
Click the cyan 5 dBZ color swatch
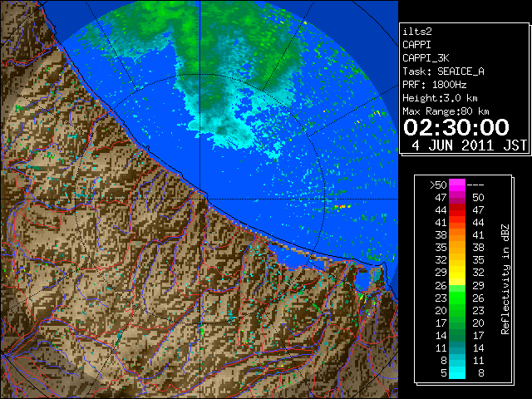click(457, 372)
